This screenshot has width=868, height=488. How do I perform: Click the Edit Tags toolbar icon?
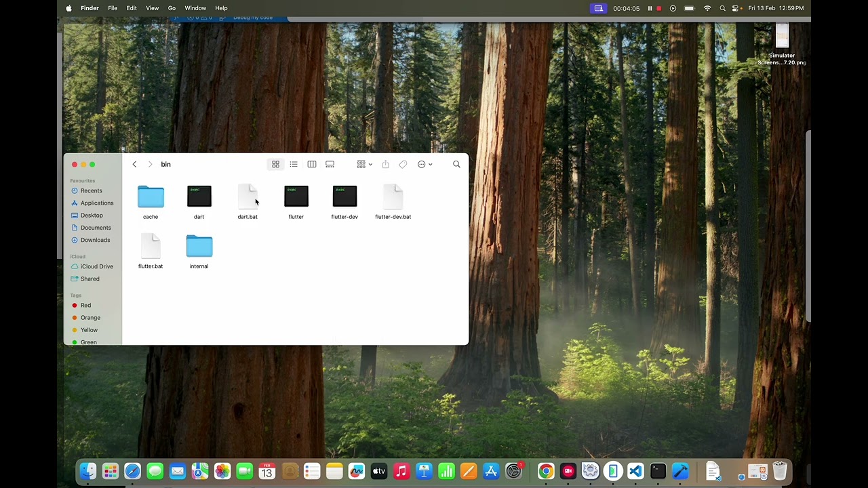[403, 164]
